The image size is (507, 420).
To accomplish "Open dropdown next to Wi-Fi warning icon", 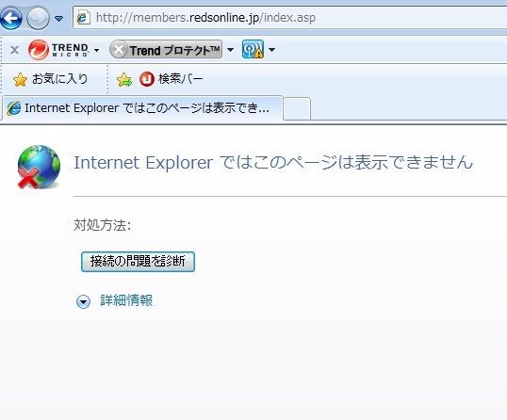I will point(271,50).
